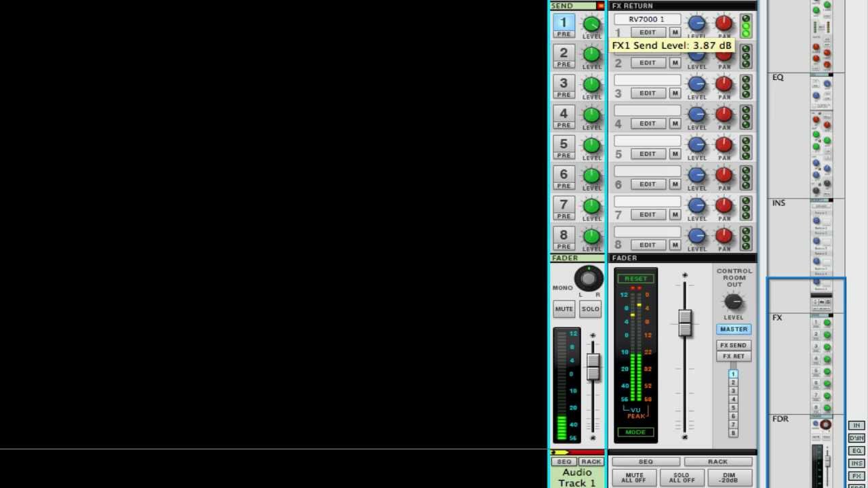Enable Send 3 button
The image size is (868, 488).
tap(564, 83)
